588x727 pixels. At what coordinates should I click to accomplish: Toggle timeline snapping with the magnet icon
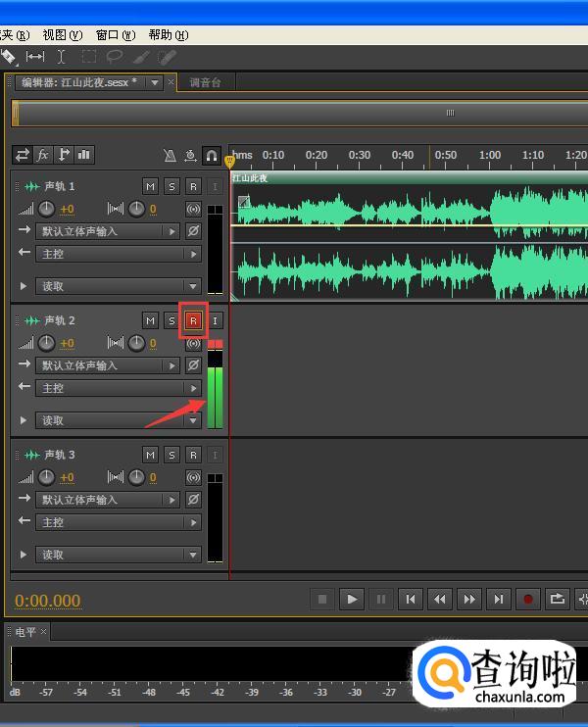point(211,156)
